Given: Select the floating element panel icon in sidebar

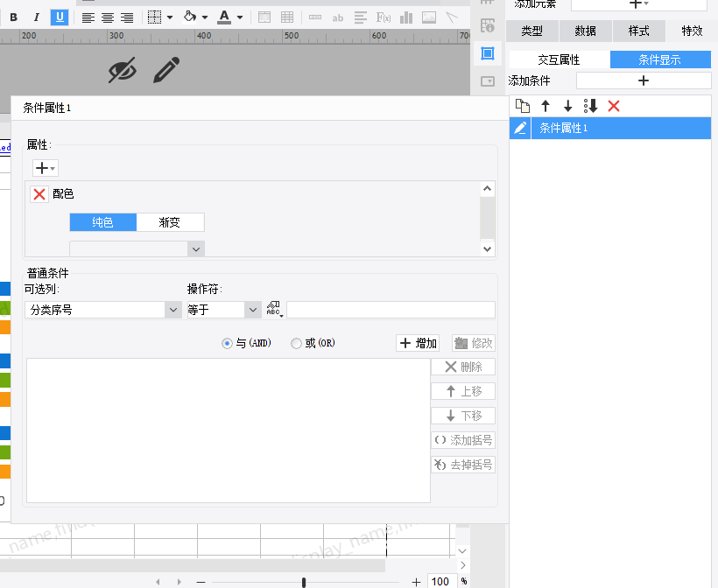Looking at the screenshot, I should click(x=488, y=53).
